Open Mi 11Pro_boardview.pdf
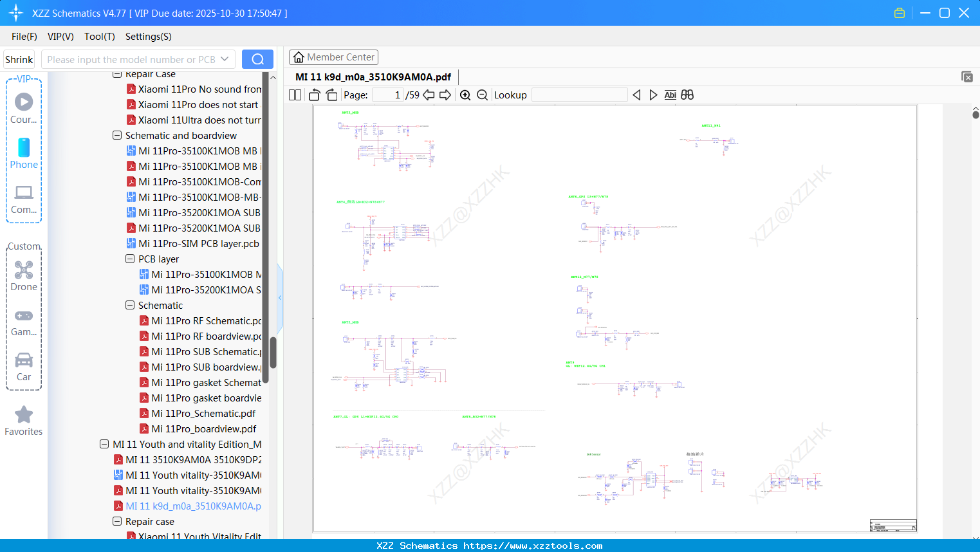This screenshot has width=980, height=552. coord(198,429)
